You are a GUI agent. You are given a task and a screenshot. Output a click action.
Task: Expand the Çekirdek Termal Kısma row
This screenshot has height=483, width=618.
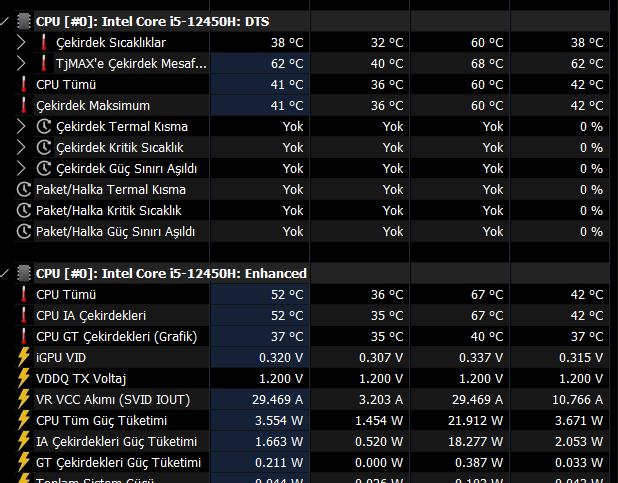click(21, 127)
